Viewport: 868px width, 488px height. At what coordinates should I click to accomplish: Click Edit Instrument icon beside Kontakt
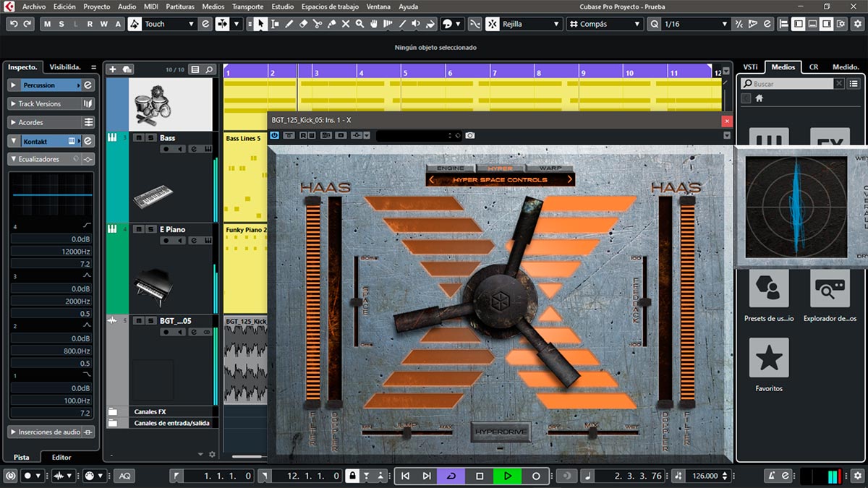pyautogui.click(x=88, y=141)
